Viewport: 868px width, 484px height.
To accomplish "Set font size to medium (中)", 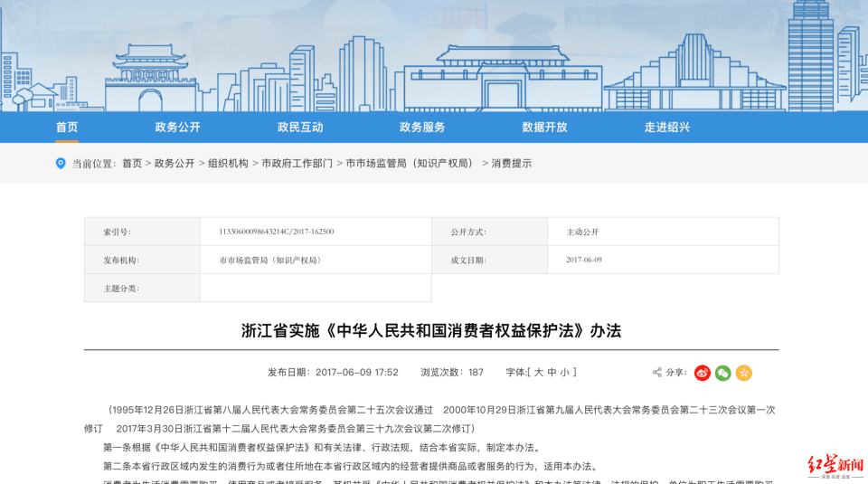I will [x=552, y=372].
